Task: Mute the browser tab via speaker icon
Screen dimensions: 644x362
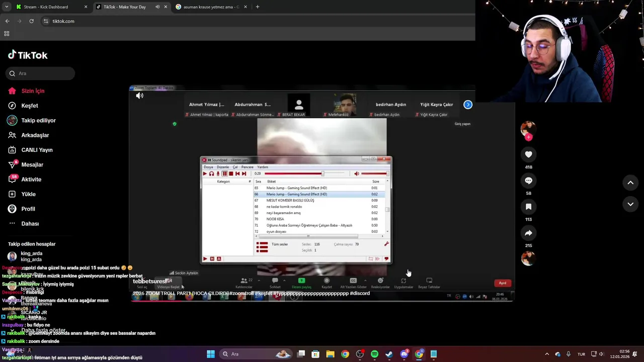Action: click(157, 7)
